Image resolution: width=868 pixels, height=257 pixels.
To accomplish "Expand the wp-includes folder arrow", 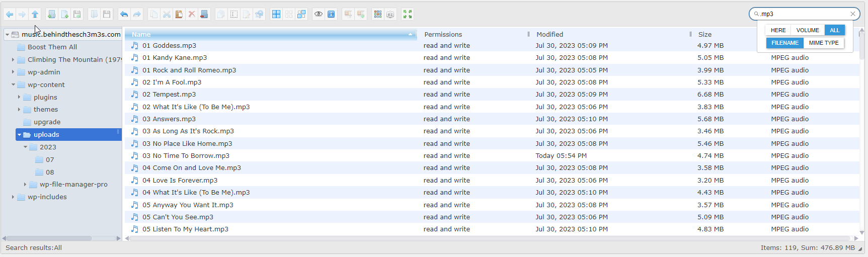I will [13, 197].
